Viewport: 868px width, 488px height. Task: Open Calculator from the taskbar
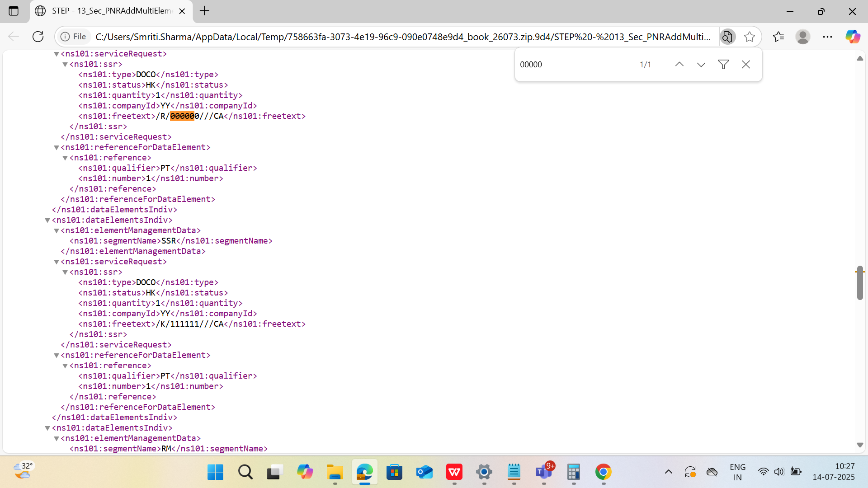point(573,472)
